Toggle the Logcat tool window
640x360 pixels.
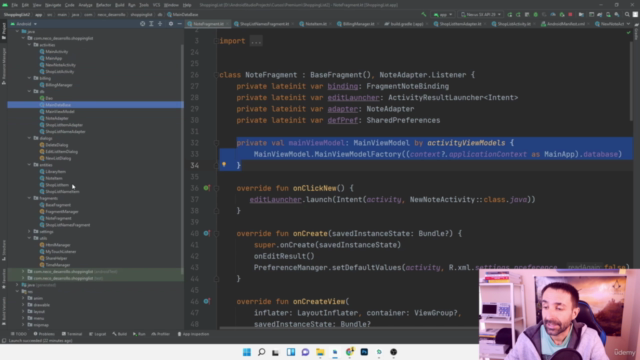coord(98,334)
